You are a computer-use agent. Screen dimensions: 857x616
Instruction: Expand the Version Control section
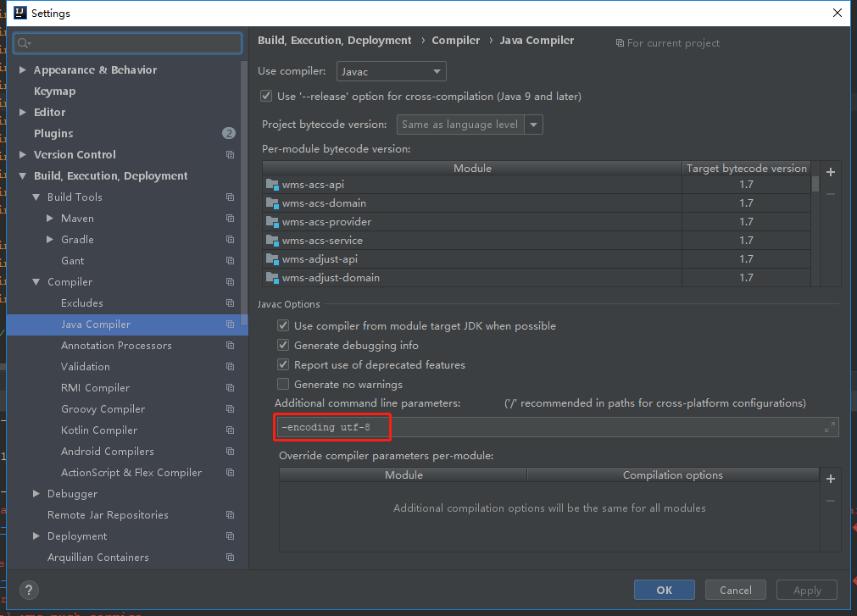point(22,154)
